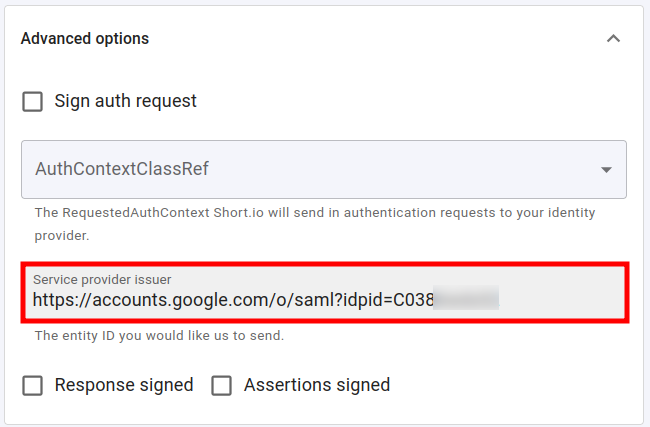The image size is (650, 427).
Task: Click the "Assertions signed" label text
Action: coord(317,385)
